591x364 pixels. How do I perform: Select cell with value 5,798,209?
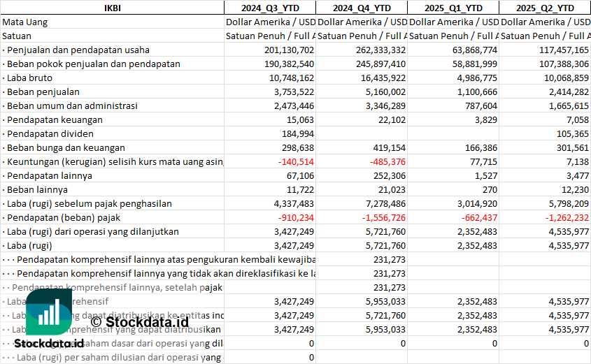click(x=545, y=203)
